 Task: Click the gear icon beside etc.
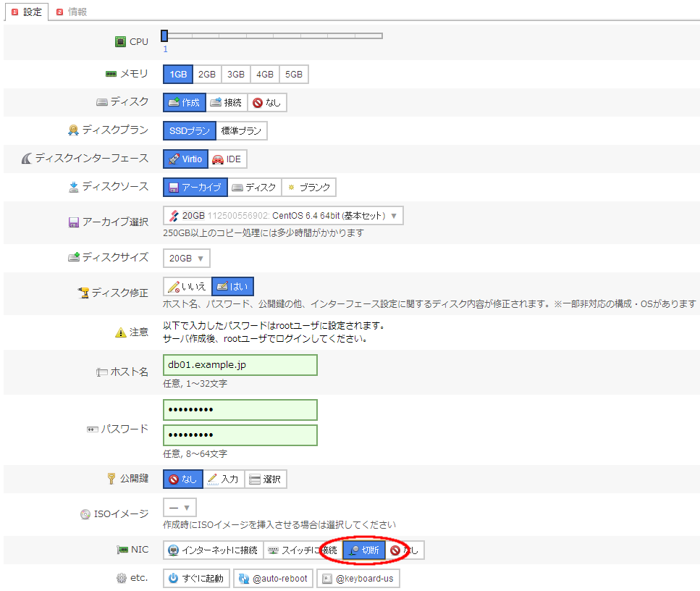tap(120, 578)
